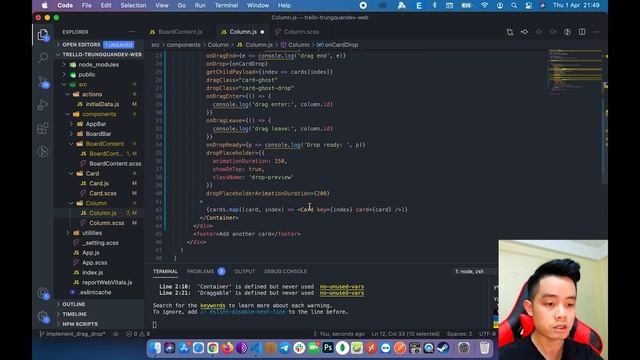Expand the public folder
The height and width of the screenshot is (360, 640).
pyautogui.click(x=87, y=74)
